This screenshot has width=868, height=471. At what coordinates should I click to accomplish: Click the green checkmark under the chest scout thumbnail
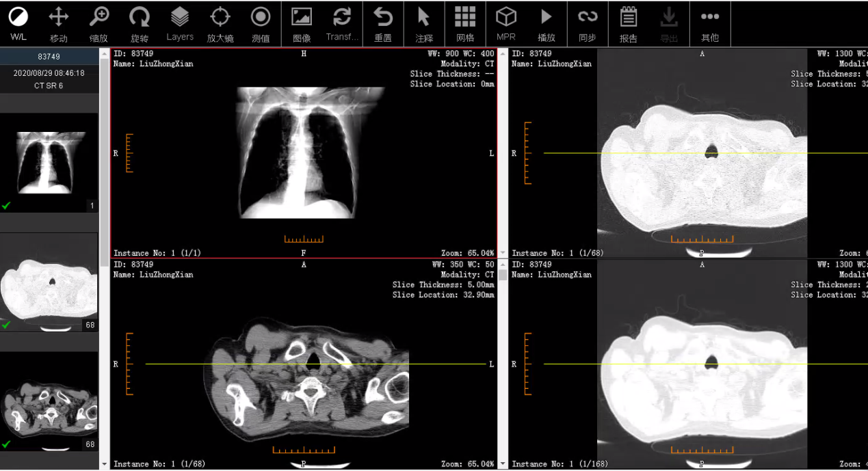pos(6,205)
